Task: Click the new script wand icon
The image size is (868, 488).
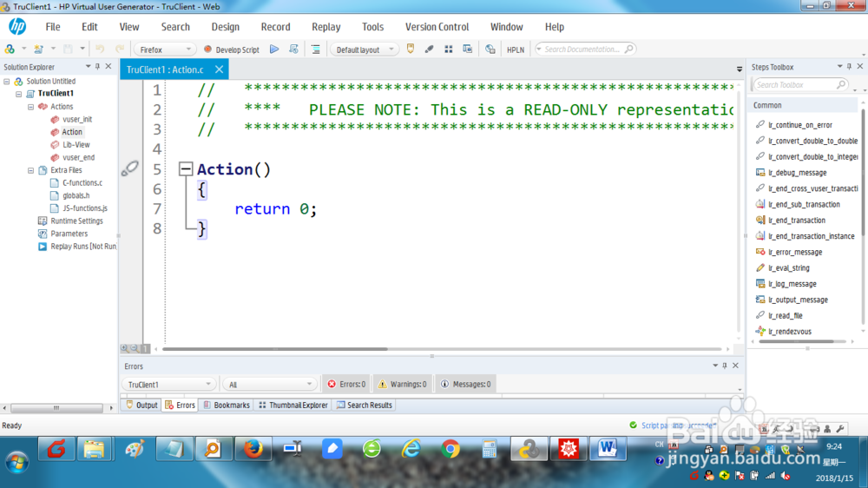Action: (38, 49)
